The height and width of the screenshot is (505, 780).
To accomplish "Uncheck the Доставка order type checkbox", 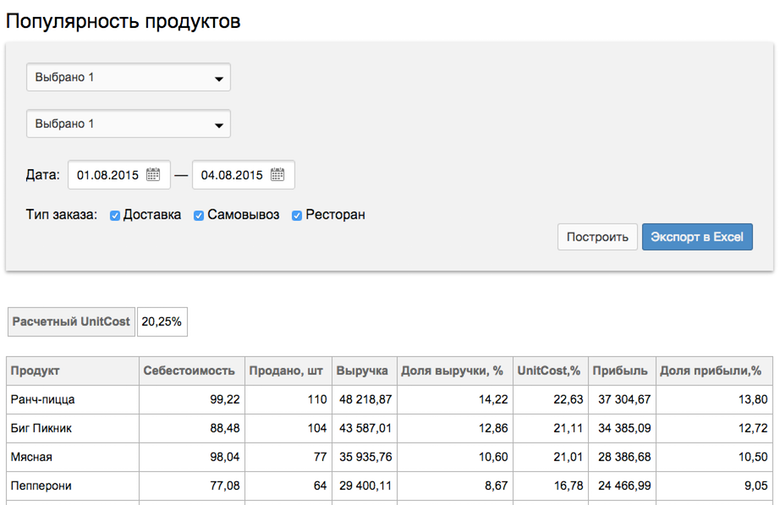I will point(115,215).
